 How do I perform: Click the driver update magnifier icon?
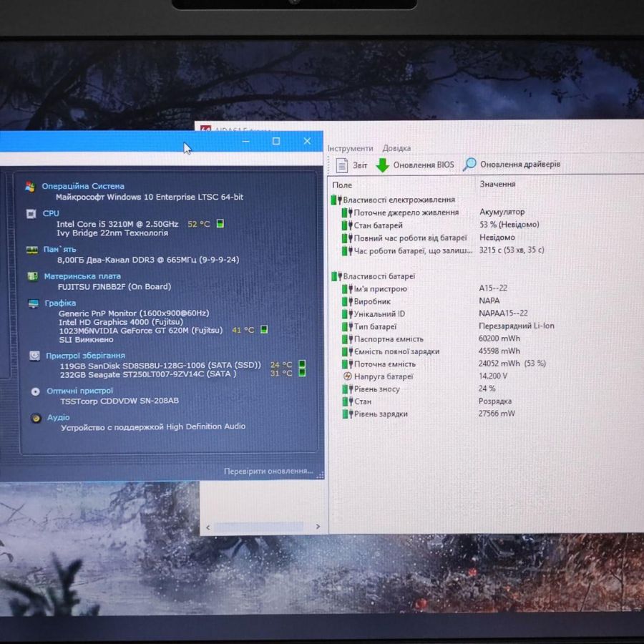(469, 165)
